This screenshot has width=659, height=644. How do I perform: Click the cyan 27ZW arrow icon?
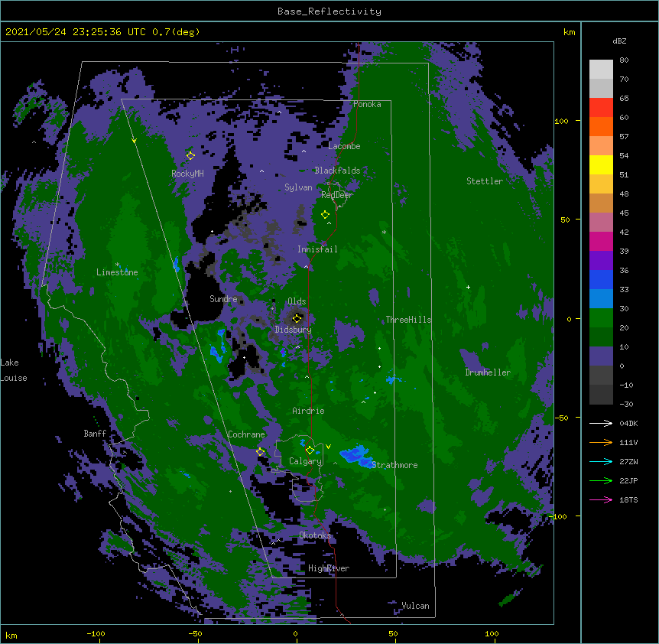click(x=601, y=461)
